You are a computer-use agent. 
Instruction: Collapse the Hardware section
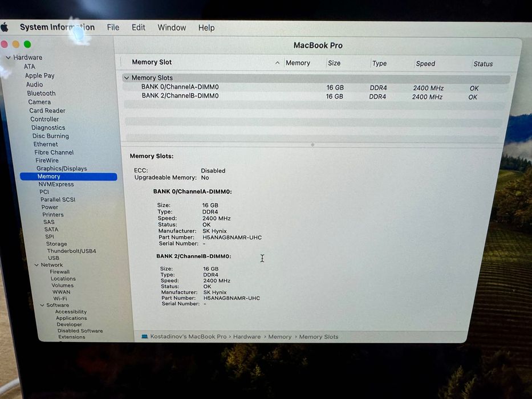(8, 58)
